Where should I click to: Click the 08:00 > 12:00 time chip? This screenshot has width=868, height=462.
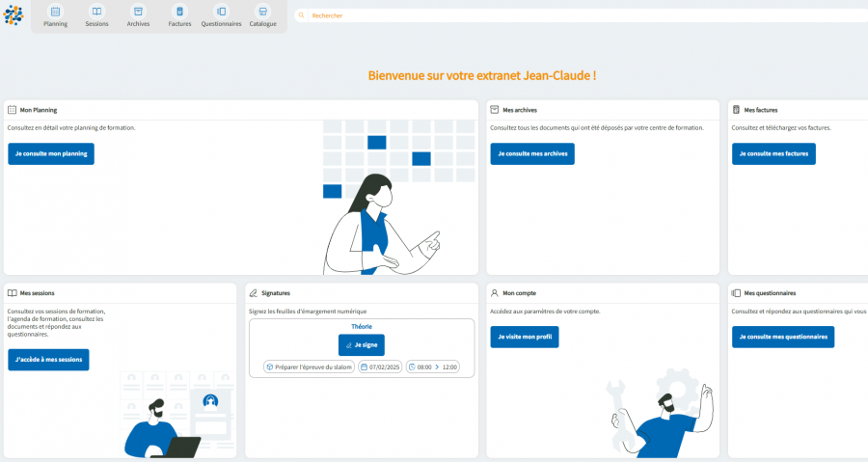pyautogui.click(x=432, y=367)
